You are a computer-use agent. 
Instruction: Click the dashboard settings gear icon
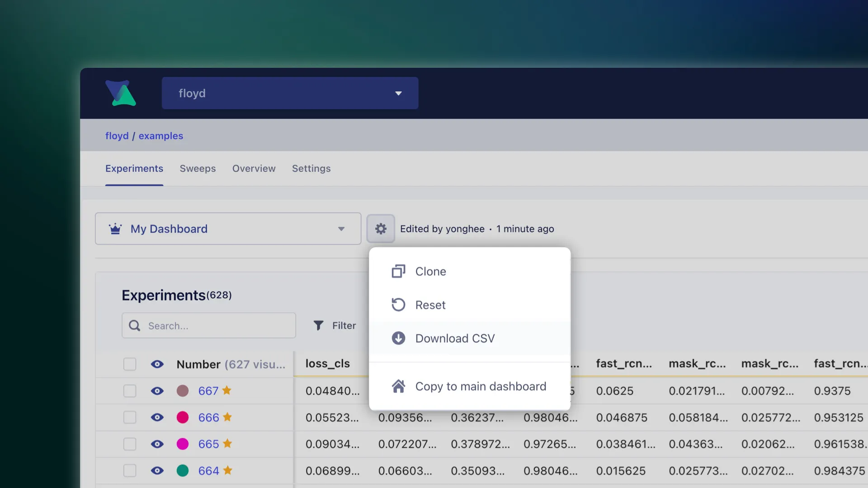381,229
